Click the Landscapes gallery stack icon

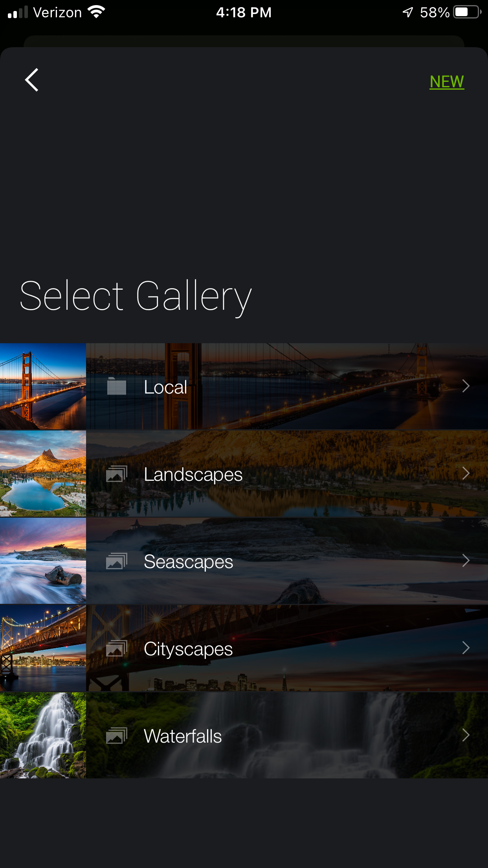pyautogui.click(x=117, y=474)
